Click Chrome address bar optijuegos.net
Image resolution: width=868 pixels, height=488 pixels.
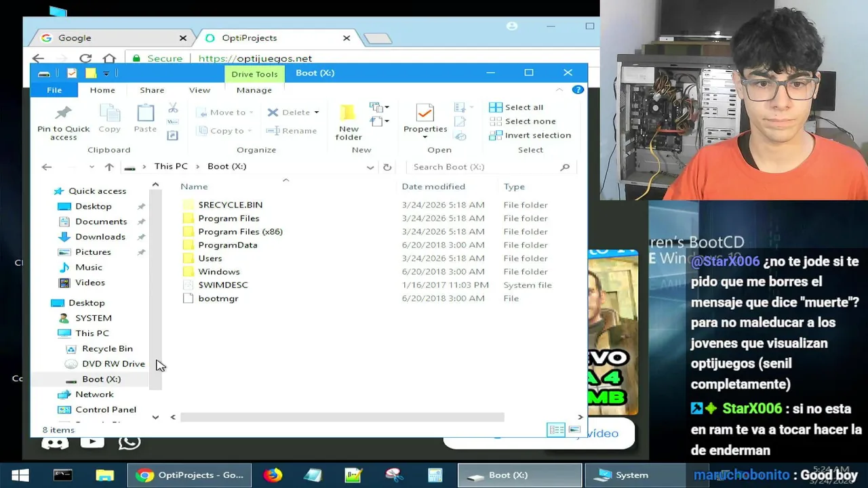click(x=256, y=58)
